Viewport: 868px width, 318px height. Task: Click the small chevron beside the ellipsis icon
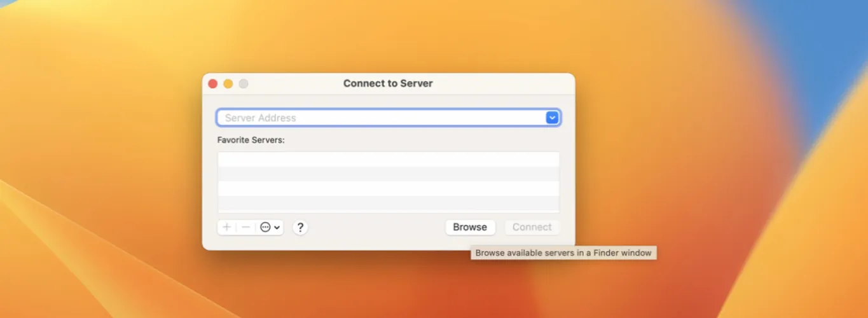click(x=277, y=228)
